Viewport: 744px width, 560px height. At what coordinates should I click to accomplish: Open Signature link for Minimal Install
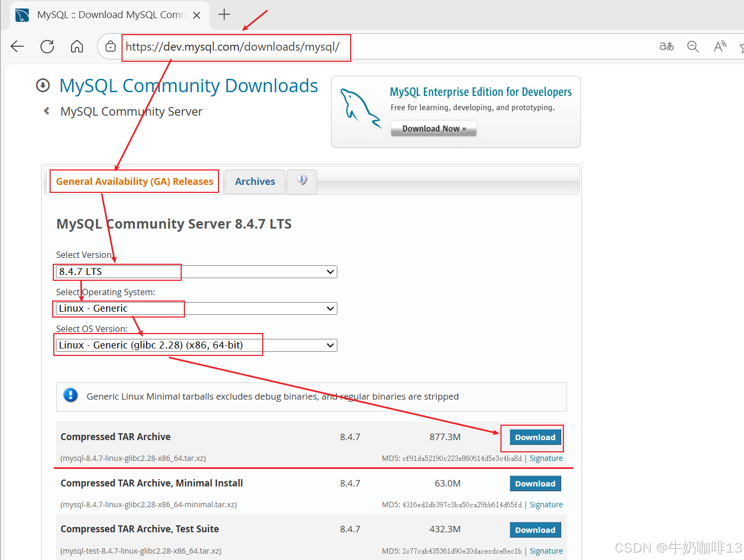coord(546,505)
